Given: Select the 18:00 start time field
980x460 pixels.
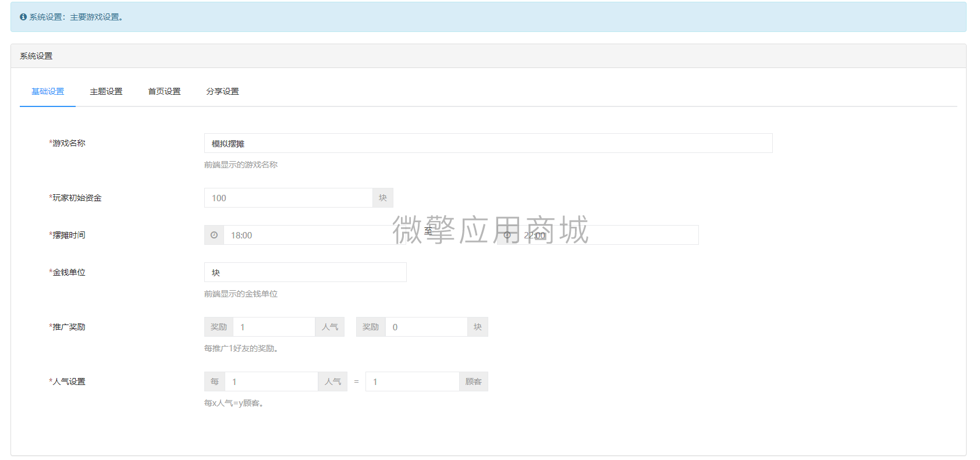Looking at the screenshot, I should [x=315, y=235].
